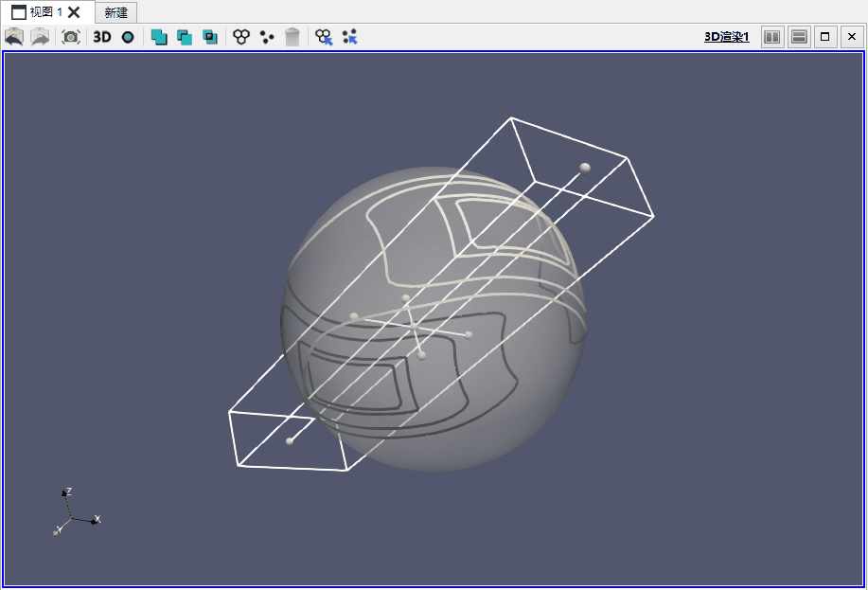Viewport: 868px width, 590px height.
Task: Close the 3D渲染1 view frame
Action: [851, 37]
